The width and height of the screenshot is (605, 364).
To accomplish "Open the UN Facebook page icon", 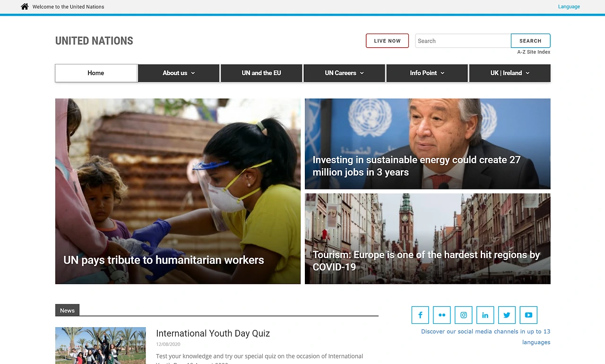I will 420,315.
